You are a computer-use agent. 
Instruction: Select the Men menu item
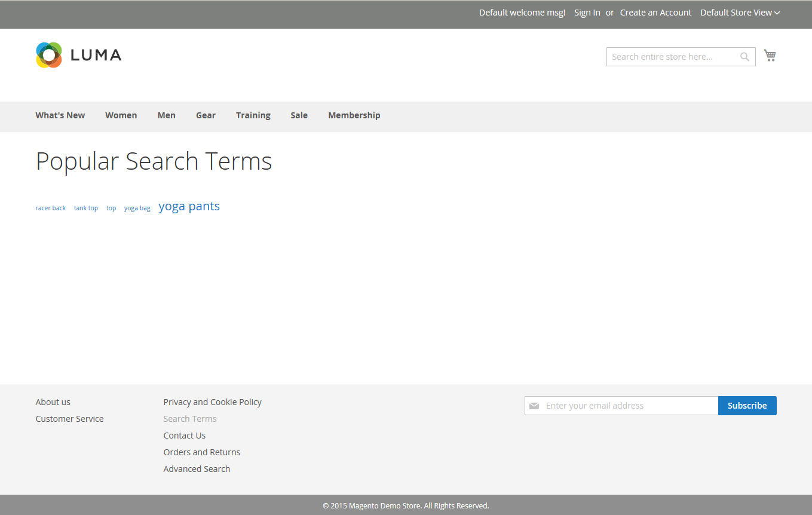166,115
